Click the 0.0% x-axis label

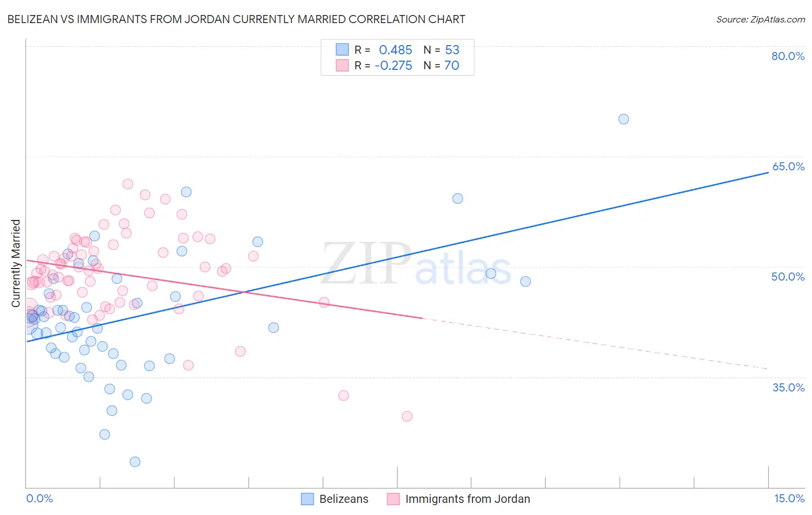39,498
